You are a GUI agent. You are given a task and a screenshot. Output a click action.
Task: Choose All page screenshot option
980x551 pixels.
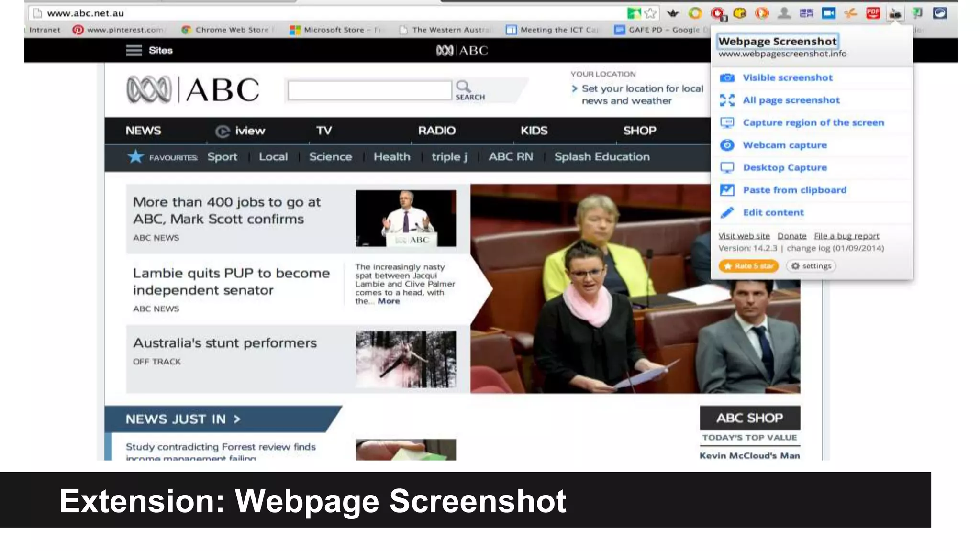click(791, 100)
